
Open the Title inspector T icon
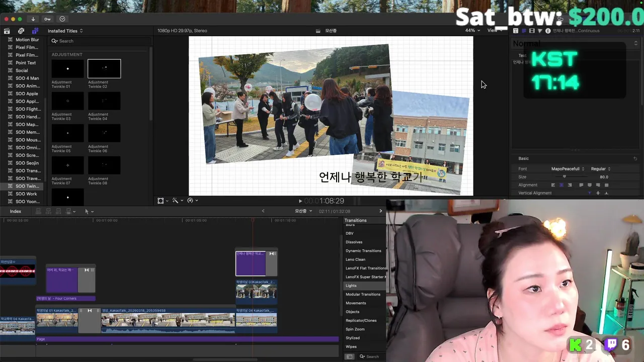pyautogui.click(x=516, y=31)
